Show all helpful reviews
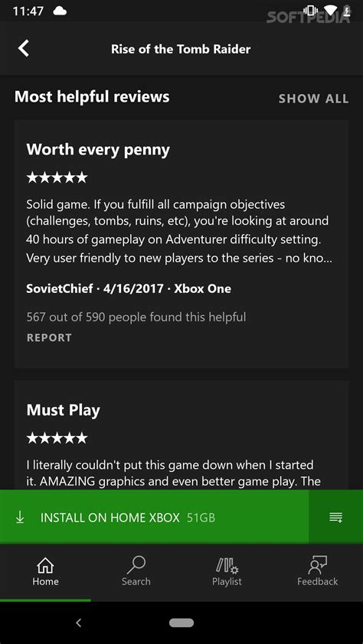The width and height of the screenshot is (363, 644). click(x=313, y=99)
